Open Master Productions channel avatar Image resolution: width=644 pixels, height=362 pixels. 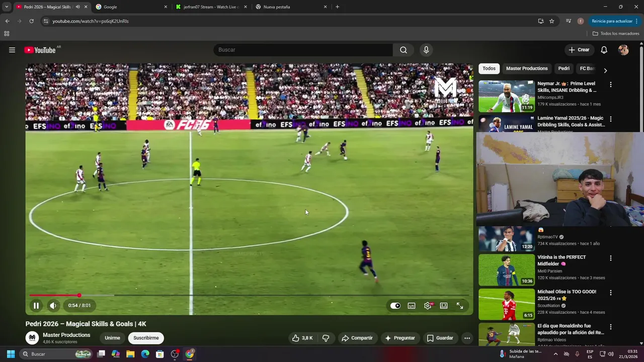pos(32,338)
